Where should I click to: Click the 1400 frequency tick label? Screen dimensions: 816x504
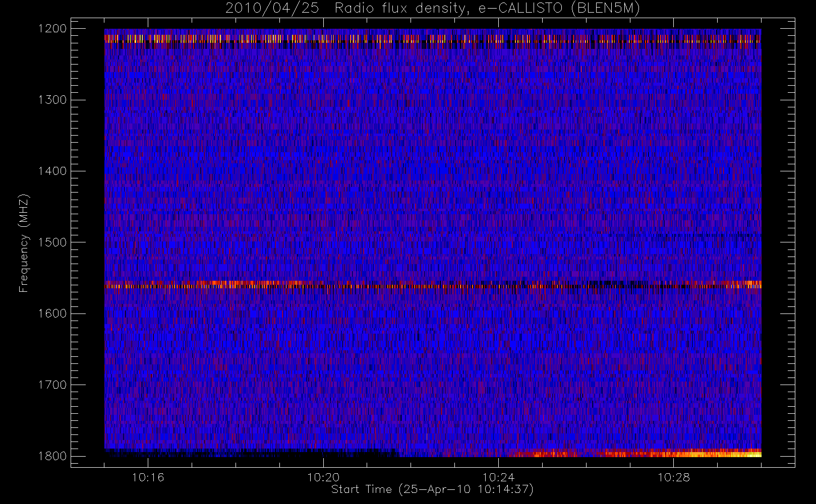tap(52, 171)
